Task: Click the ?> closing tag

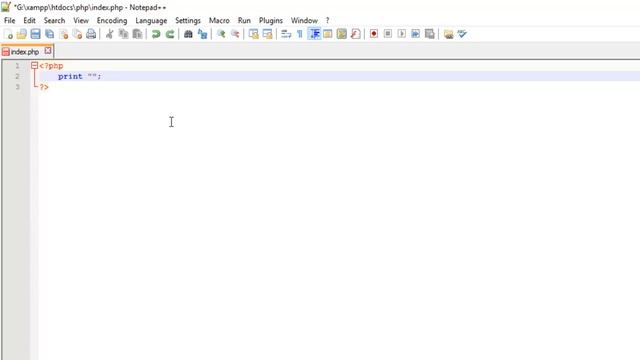Action: point(44,87)
